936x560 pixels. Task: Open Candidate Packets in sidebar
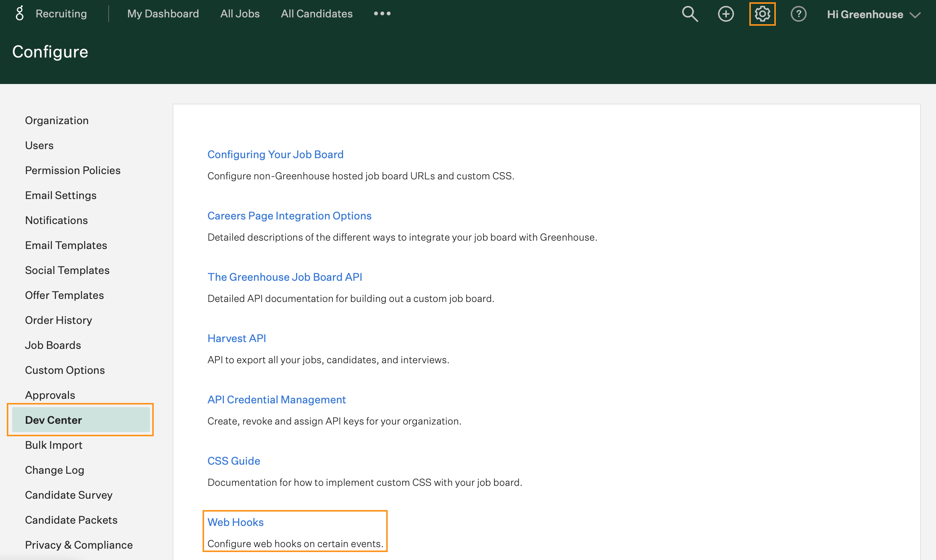[71, 520]
